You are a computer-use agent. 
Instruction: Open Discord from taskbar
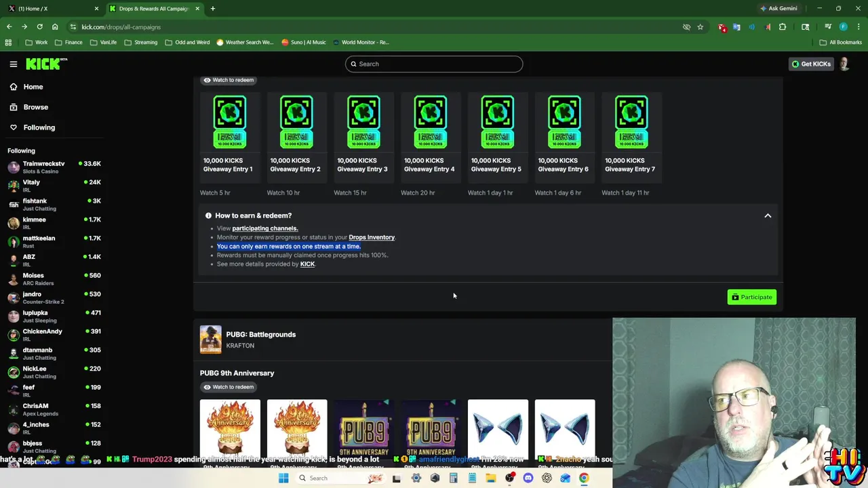(528, 478)
